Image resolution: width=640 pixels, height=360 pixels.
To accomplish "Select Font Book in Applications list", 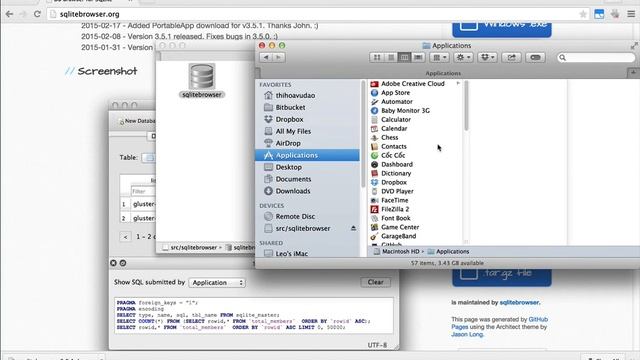I will [396, 218].
